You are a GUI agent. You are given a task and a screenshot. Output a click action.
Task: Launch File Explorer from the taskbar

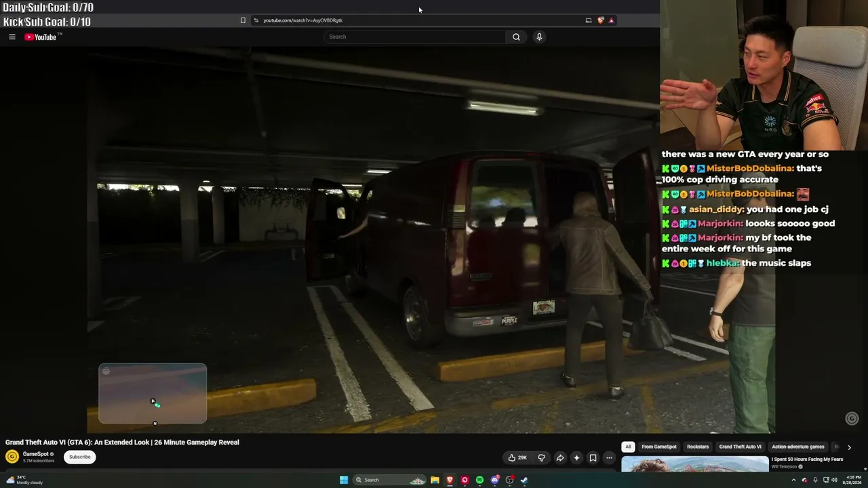point(435,480)
